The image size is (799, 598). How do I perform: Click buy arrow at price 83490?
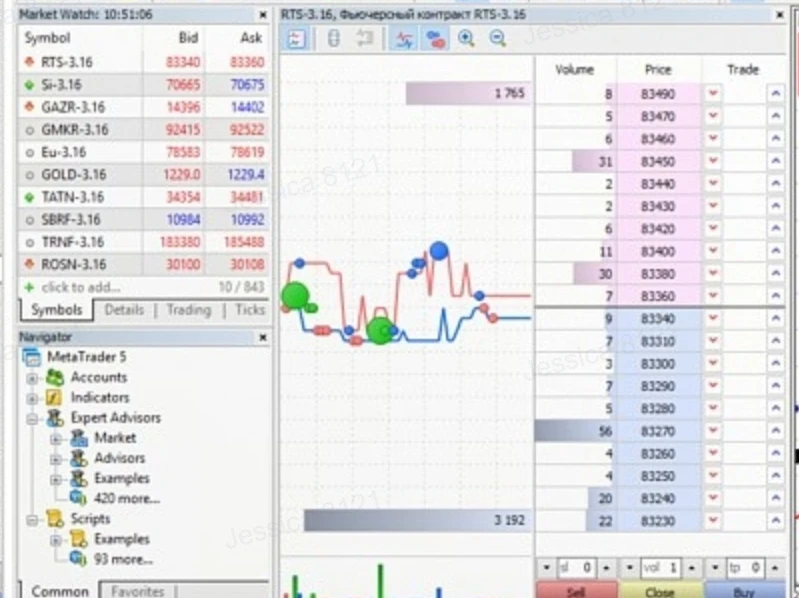coord(776,94)
